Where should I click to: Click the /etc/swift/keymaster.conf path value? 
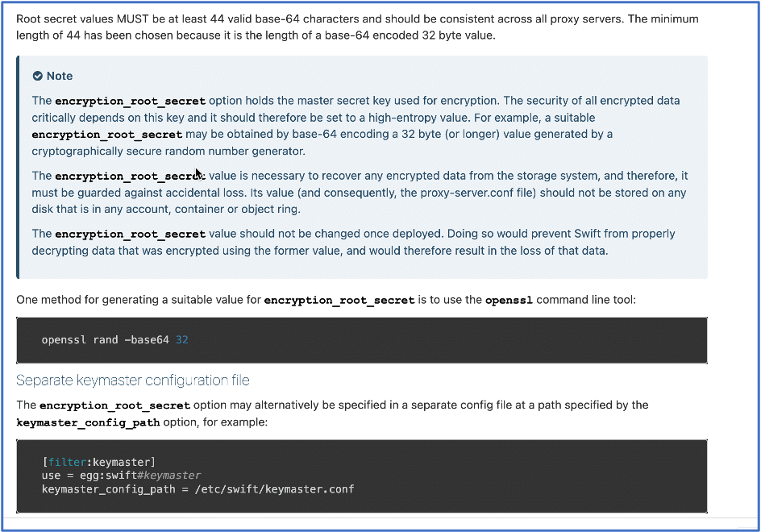[x=274, y=488]
